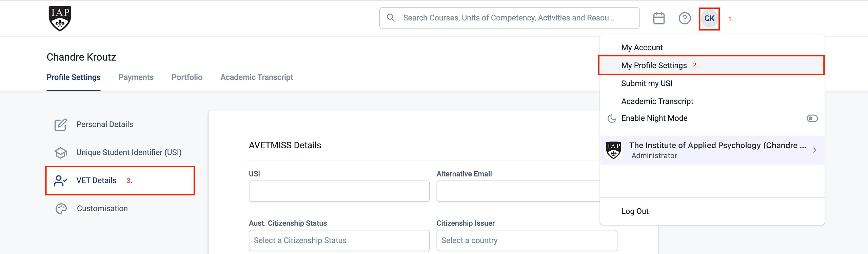Click the VET Details person icon

61,181
